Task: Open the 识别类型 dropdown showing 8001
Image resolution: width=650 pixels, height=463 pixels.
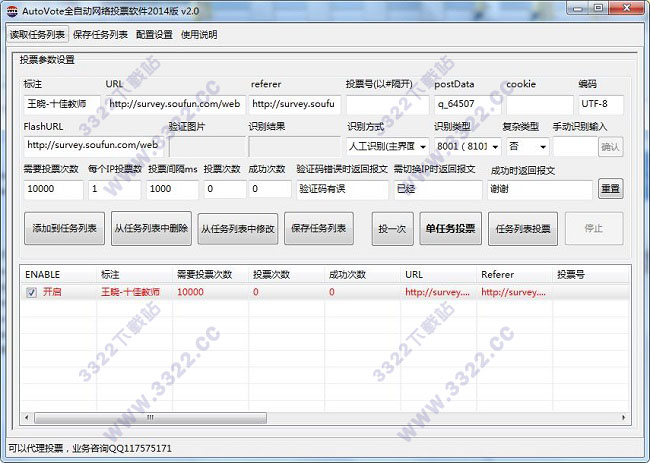Action: pos(468,147)
